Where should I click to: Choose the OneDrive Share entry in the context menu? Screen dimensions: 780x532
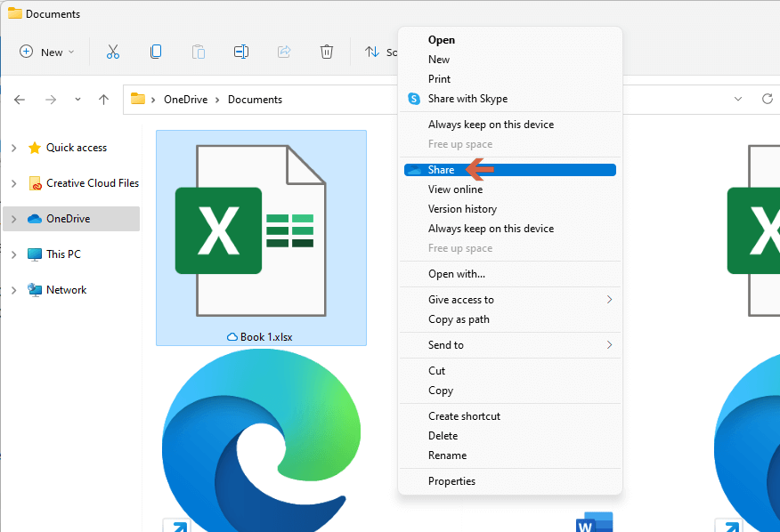coord(510,170)
